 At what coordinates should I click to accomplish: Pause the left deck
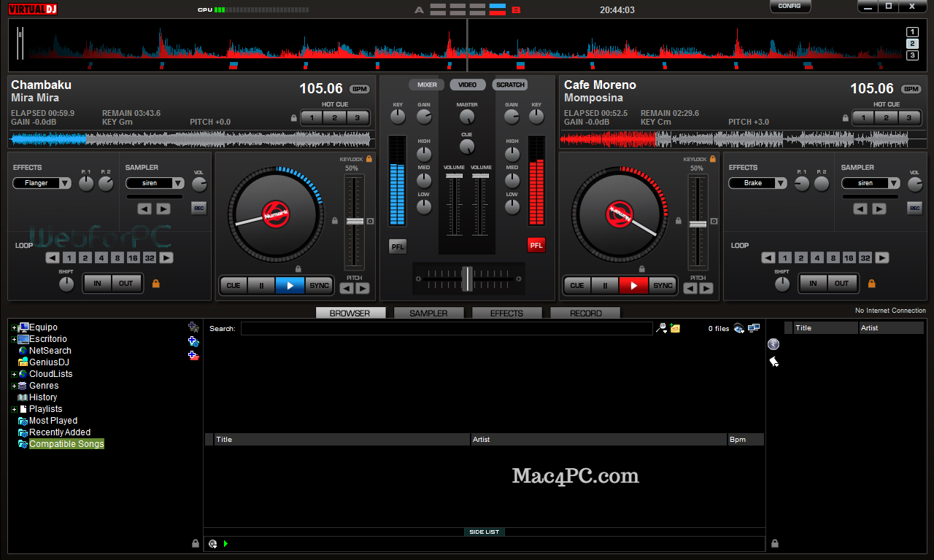coord(261,285)
